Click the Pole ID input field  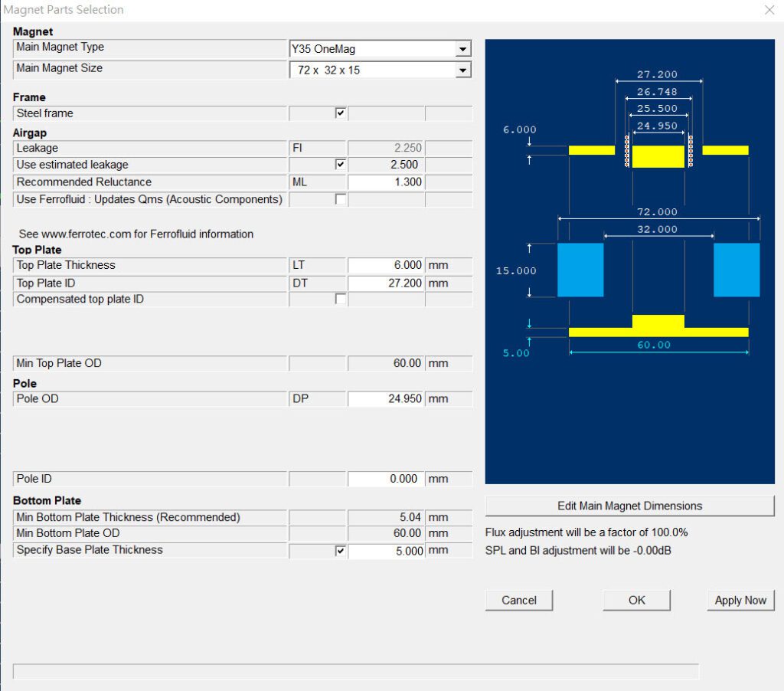click(x=386, y=479)
